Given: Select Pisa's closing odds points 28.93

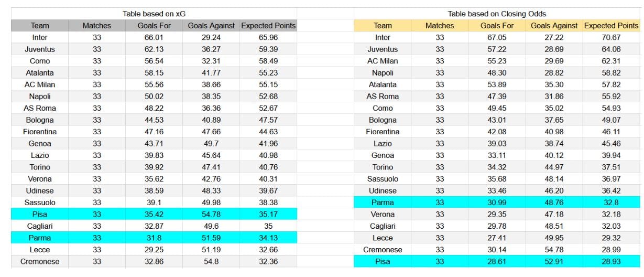Looking at the screenshot, I should coord(611,261).
